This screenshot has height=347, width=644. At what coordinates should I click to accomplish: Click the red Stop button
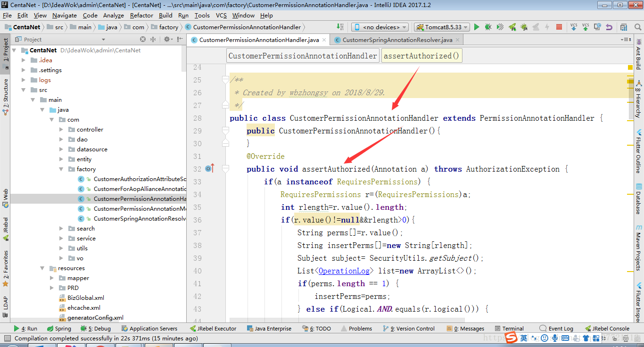coord(559,27)
